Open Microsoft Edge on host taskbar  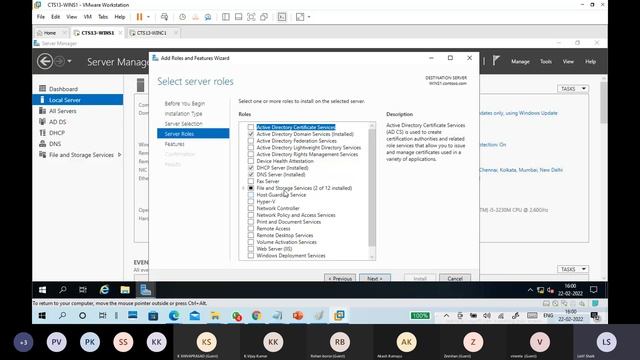pyautogui.click(x=174, y=316)
